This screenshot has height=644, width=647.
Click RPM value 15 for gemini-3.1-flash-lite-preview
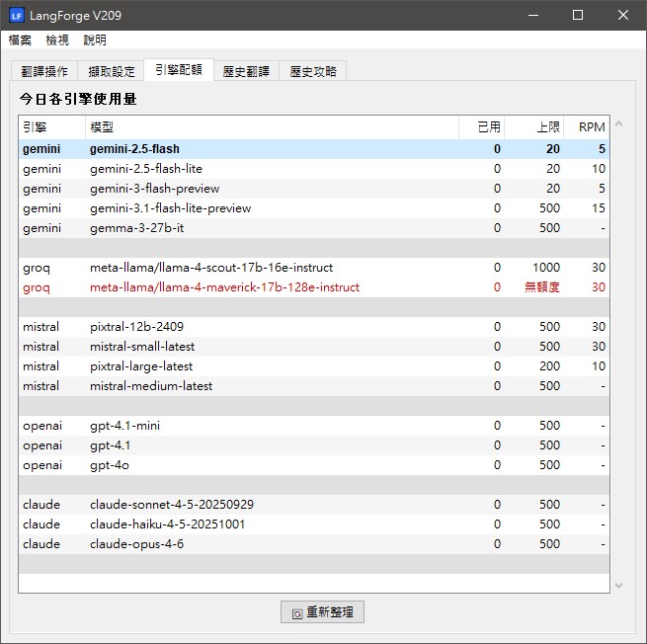(599, 208)
